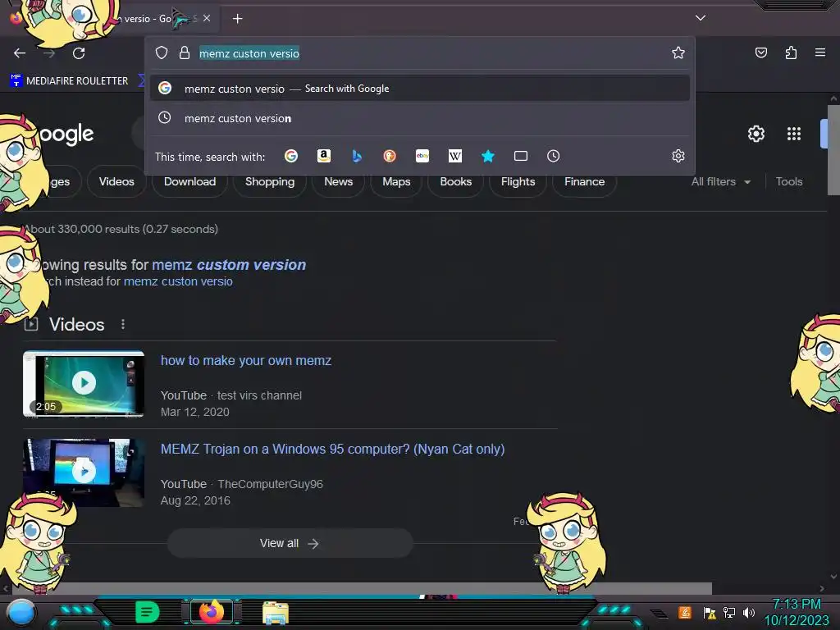The image size is (840, 630).
Task: Open the volume speaker tray icon
Action: 748,612
